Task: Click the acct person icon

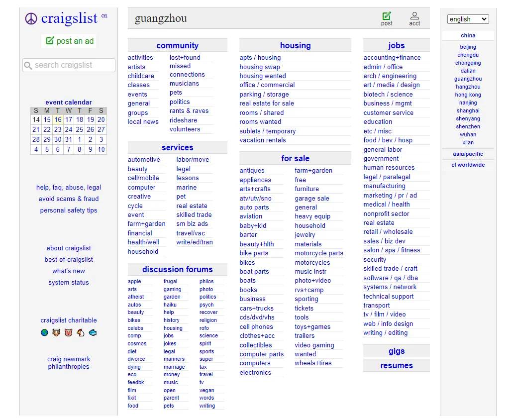Action: tap(413, 15)
